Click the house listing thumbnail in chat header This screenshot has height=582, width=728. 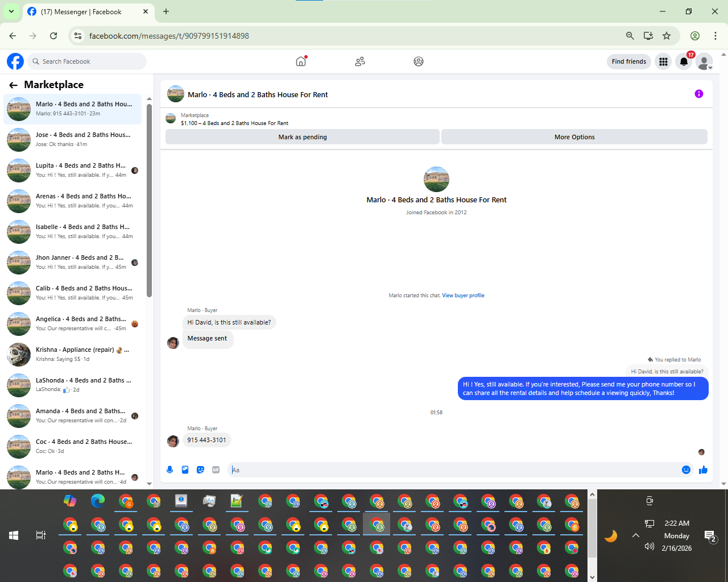pyautogui.click(x=175, y=94)
